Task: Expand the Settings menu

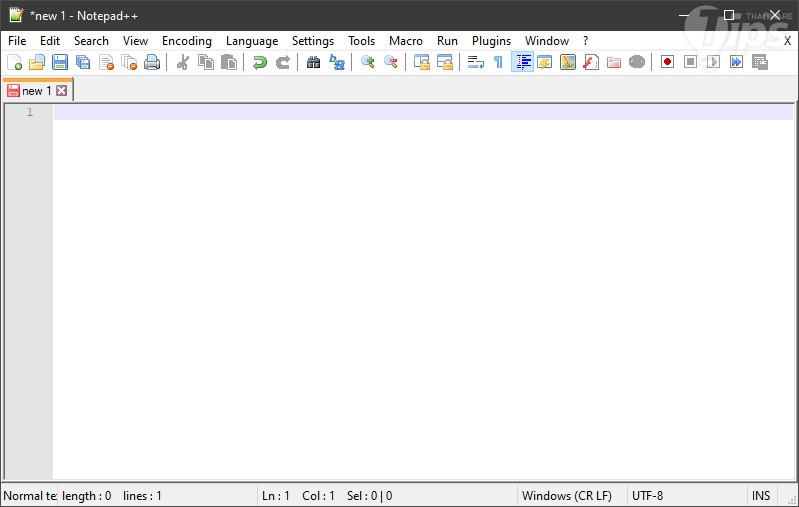Action: [x=312, y=41]
